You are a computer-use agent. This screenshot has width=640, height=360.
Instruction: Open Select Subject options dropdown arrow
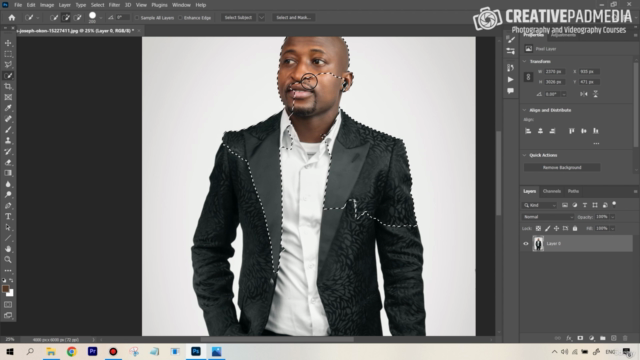tap(262, 18)
